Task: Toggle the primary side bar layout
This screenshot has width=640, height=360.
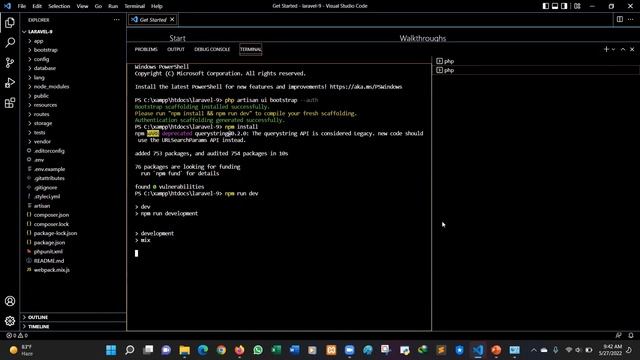Action: (546, 6)
